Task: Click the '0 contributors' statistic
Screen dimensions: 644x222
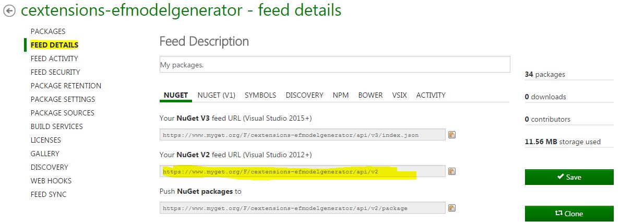Action: (547, 120)
